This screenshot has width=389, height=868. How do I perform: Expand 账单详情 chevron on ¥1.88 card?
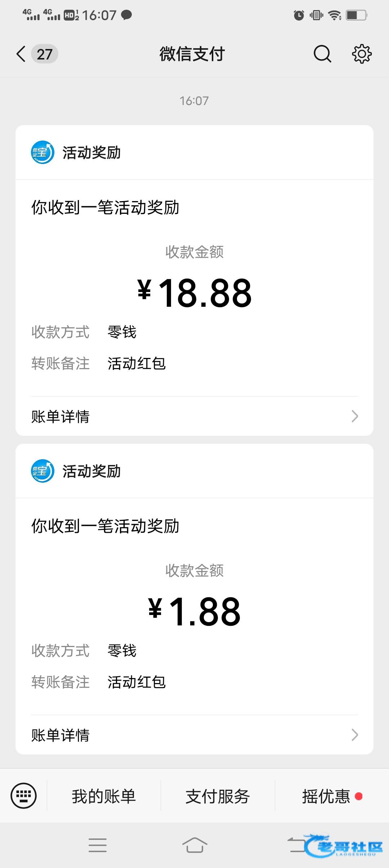(355, 735)
